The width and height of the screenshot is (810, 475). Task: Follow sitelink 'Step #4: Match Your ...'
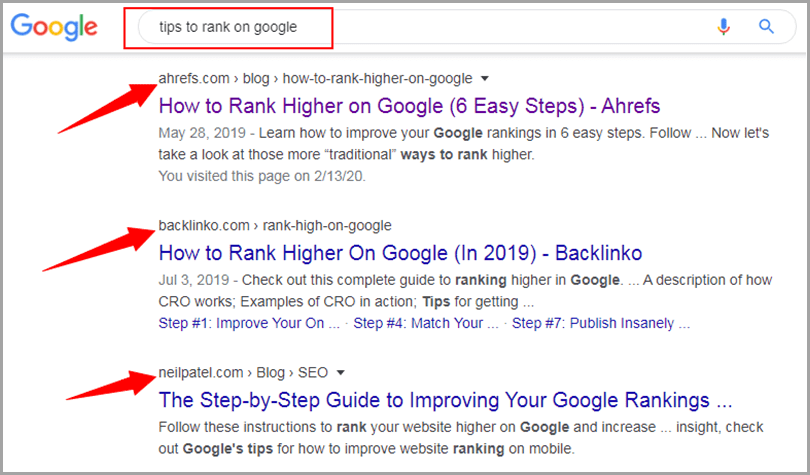click(426, 323)
